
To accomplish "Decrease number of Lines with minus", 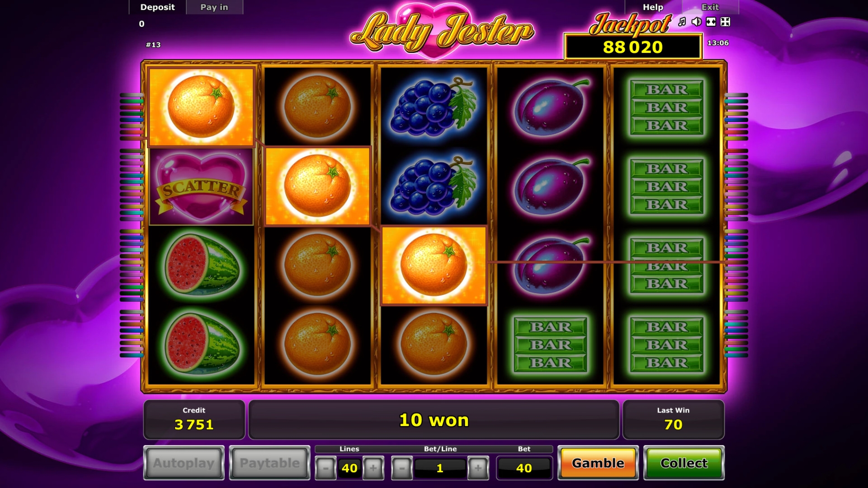I will click(325, 468).
